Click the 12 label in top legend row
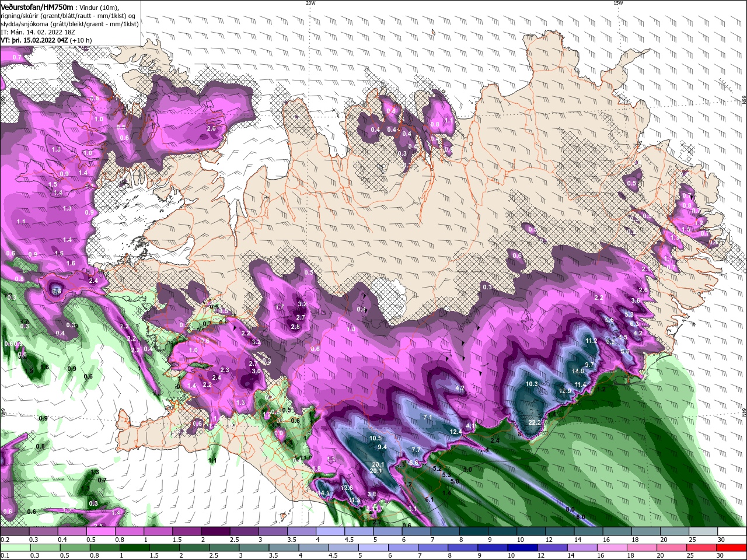Image resolution: width=747 pixels, height=560 pixels. tap(549, 540)
